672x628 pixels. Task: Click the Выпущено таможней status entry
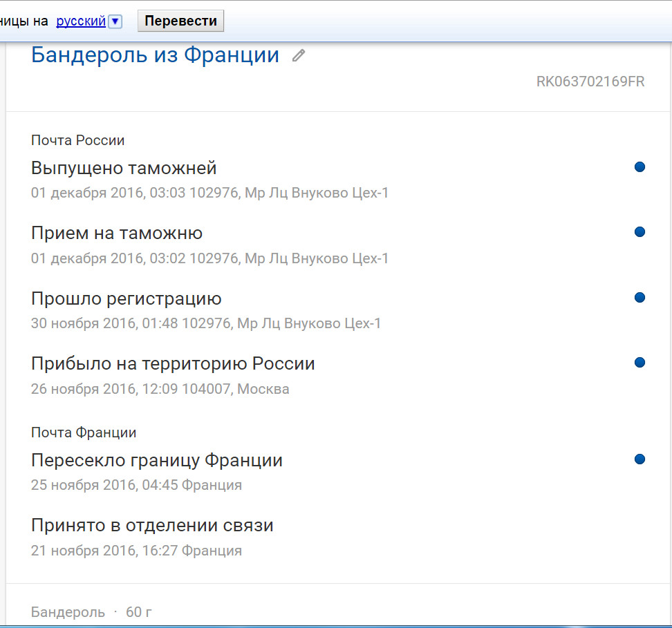pos(124,168)
